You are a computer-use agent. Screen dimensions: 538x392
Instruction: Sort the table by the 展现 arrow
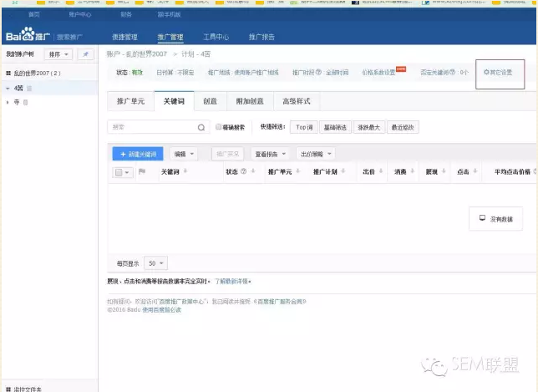coord(444,171)
